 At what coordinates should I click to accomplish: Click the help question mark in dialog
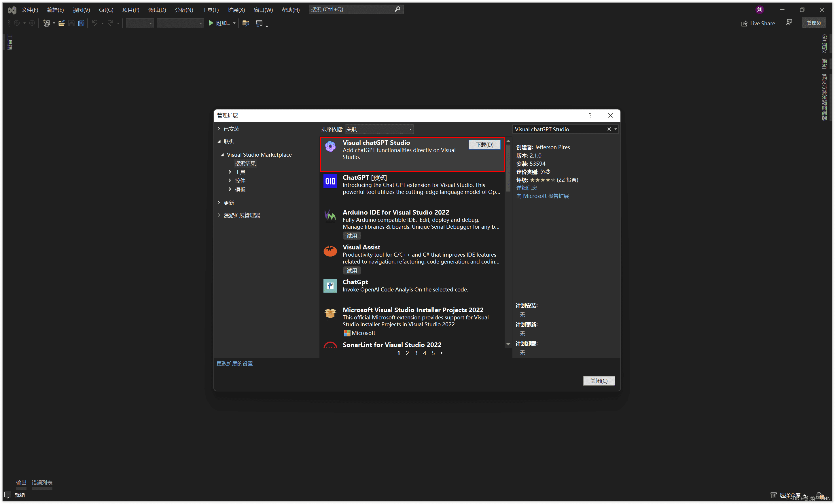tap(590, 115)
